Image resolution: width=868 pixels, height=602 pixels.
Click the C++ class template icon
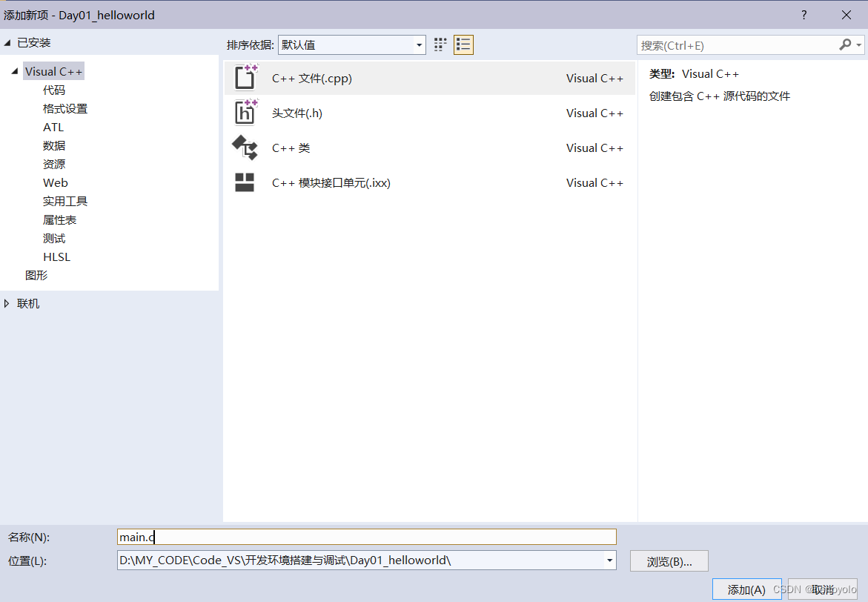[x=245, y=148]
